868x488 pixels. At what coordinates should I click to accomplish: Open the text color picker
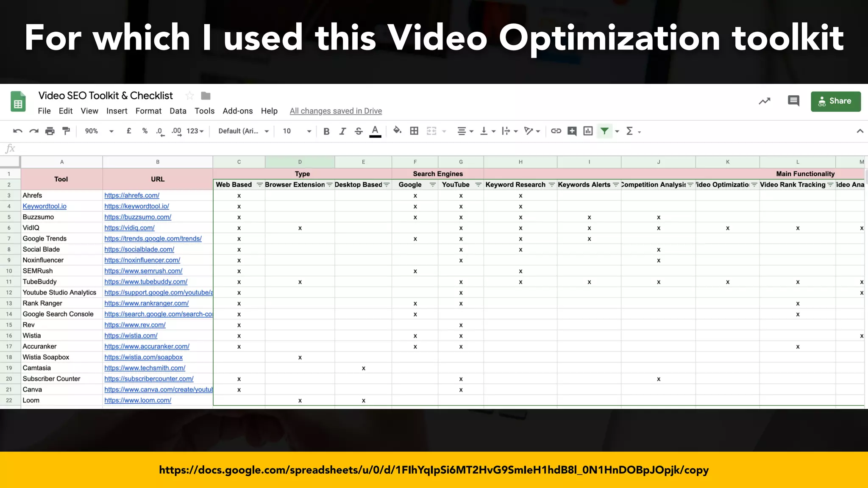(375, 131)
